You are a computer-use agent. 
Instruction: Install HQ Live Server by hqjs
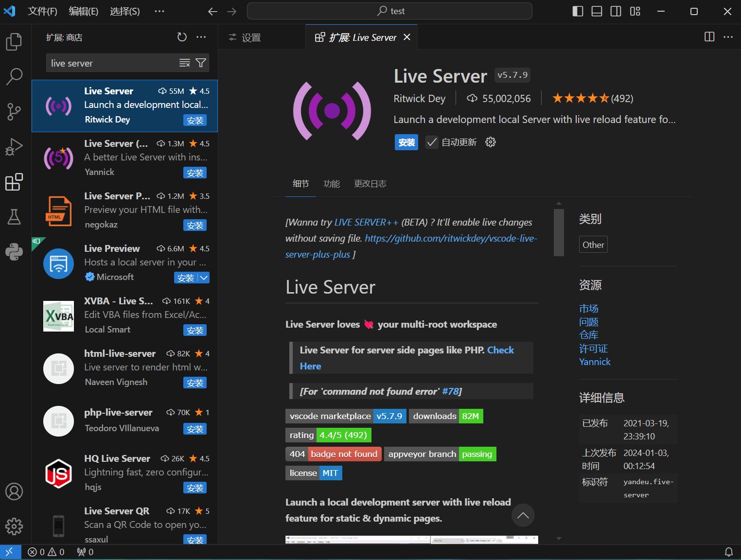pyautogui.click(x=195, y=488)
